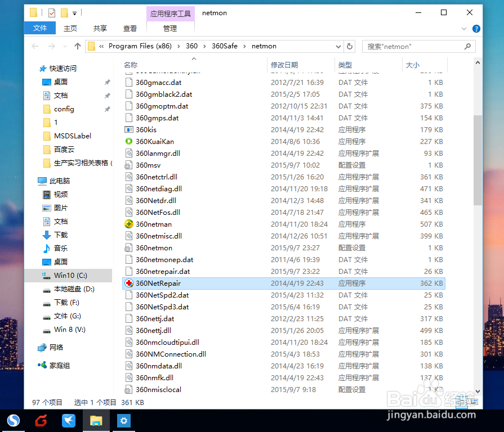Open the 文件 ribbon tab
The image size is (504, 432).
40,28
